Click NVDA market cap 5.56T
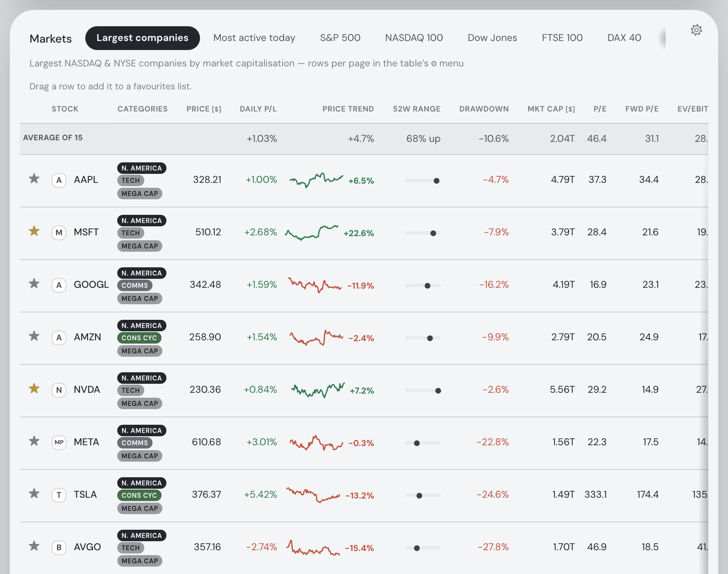Screen dimensions: 728x574 (x=562, y=389)
